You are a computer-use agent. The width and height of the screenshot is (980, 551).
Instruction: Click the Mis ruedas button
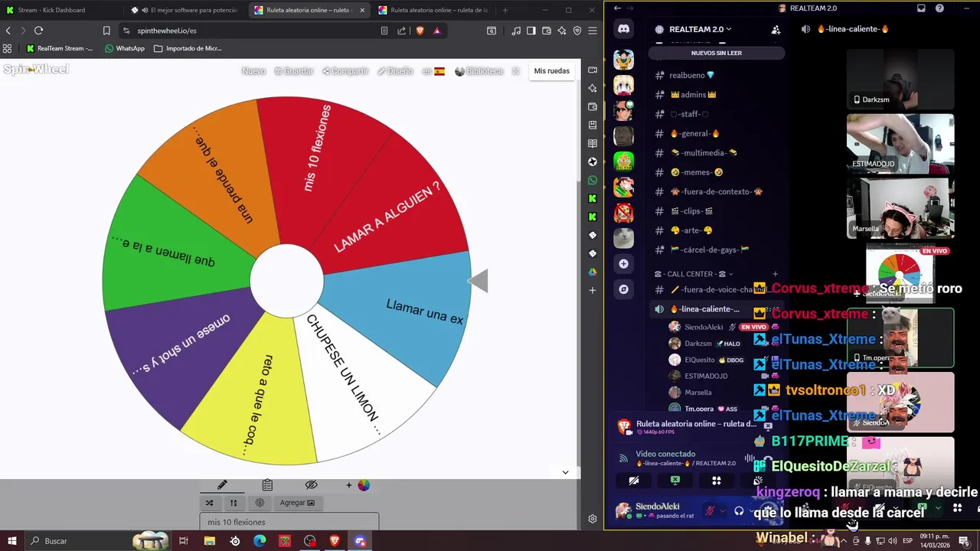552,71
